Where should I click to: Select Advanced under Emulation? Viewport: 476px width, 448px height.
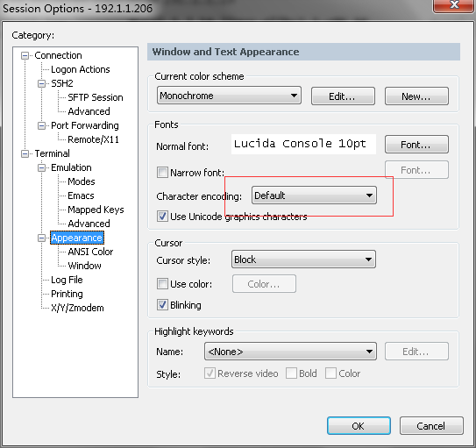(x=89, y=224)
